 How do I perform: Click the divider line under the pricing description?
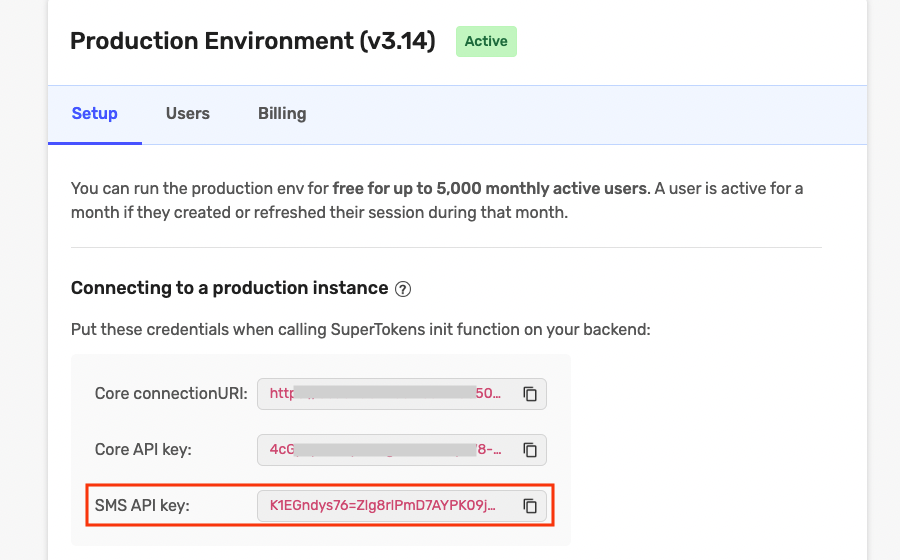(x=446, y=247)
